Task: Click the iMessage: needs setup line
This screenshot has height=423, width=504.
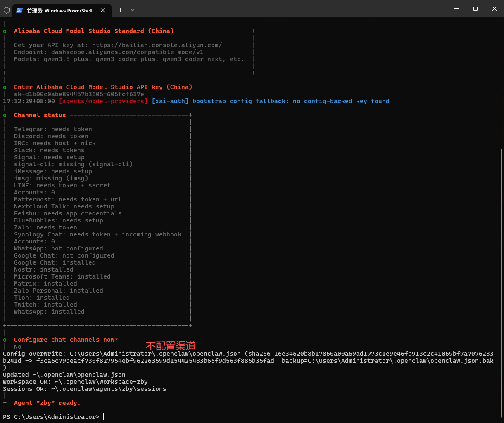Action: point(53,171)
